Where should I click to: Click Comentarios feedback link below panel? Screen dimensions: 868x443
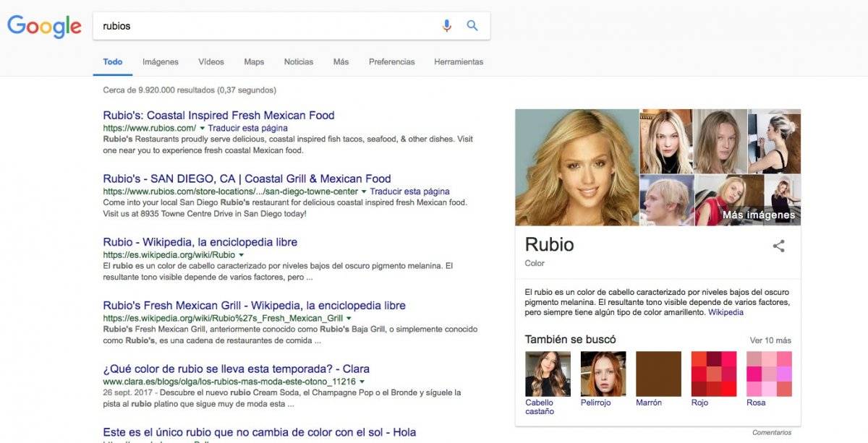[x=772, y=432]
